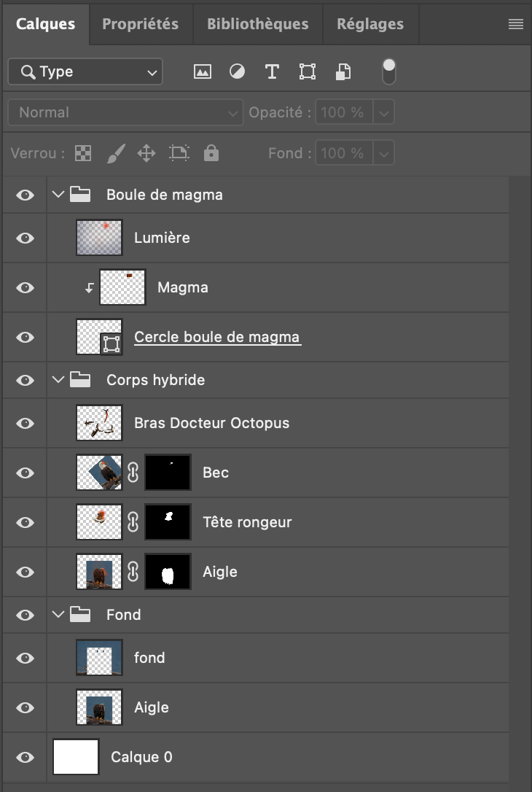Collapse the Corps hybride group

click(58, 380)
